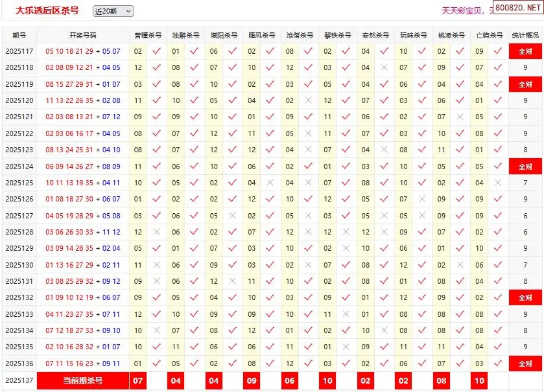Click the checkmark for 昔瞳 in row 2025117

[x=156, y=51]
